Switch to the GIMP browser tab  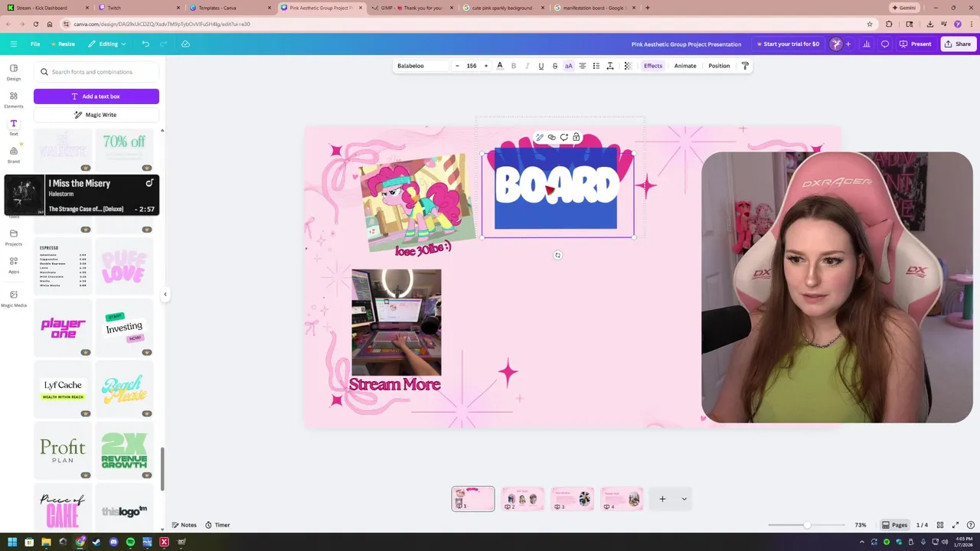(412, 8)
